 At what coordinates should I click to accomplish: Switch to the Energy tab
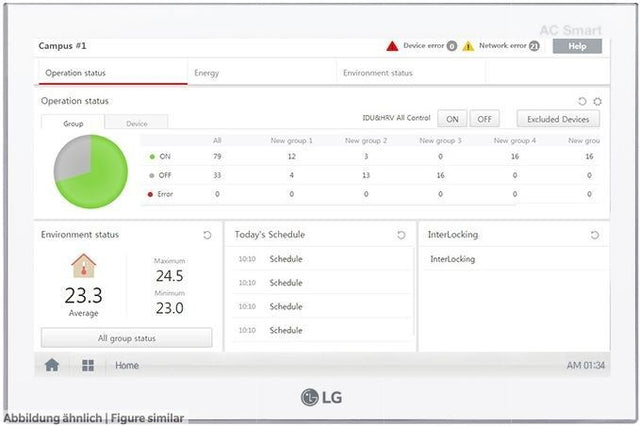click(x=262, y=73)
